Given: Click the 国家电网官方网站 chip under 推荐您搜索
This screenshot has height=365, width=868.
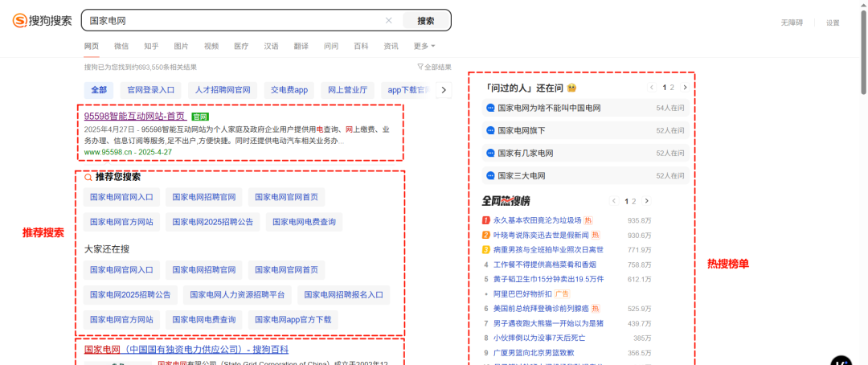Looking at the screenshot, I should click(122, 222).
